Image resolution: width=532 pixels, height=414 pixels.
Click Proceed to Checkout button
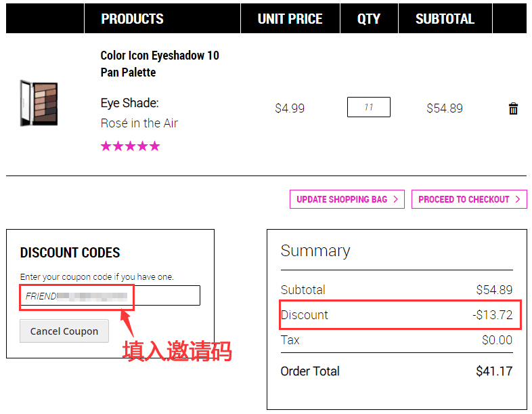pyautogui.click(x=469, y=199)
